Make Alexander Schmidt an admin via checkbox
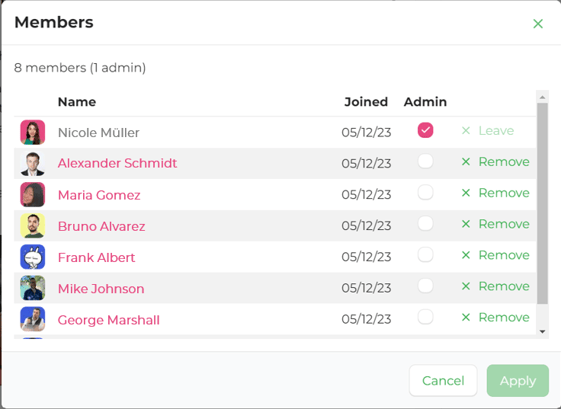 pyautogui.click(x=425, y=161)
